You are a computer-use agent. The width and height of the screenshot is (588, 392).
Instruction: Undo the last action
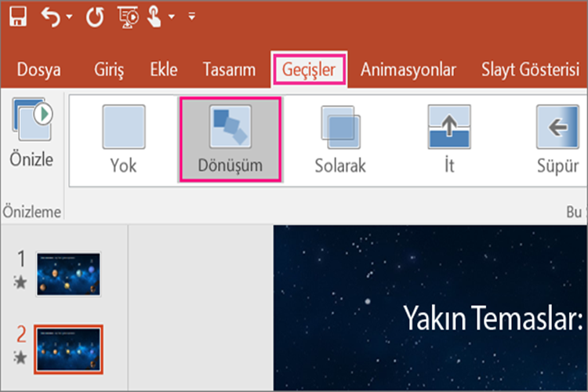pos(51,17)
